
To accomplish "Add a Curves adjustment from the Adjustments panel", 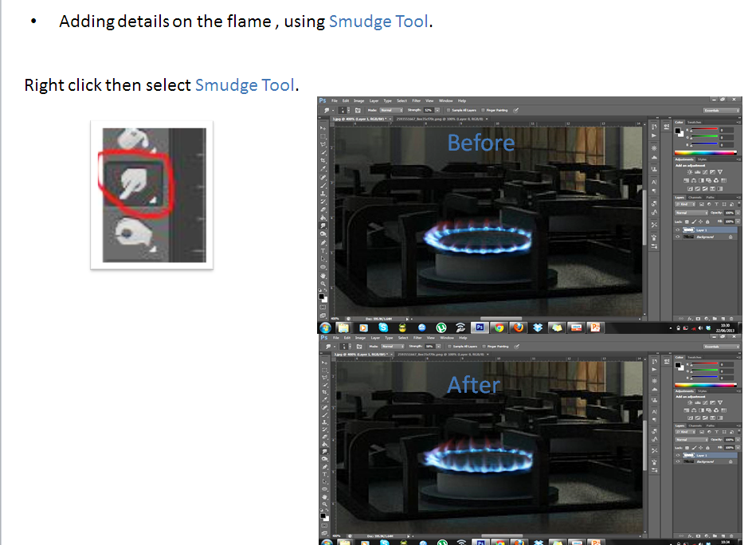I will (706, 172).
